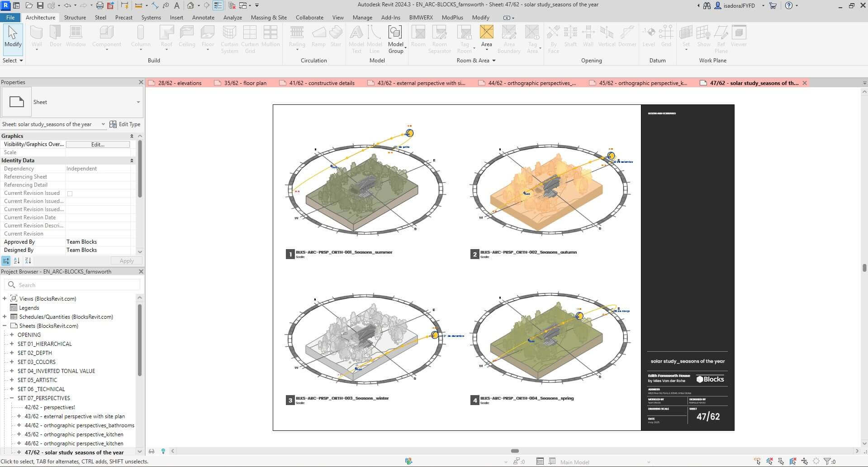The image size is (868, 467).
Task: Click the Project Browser search field
Action: point(72,285)
